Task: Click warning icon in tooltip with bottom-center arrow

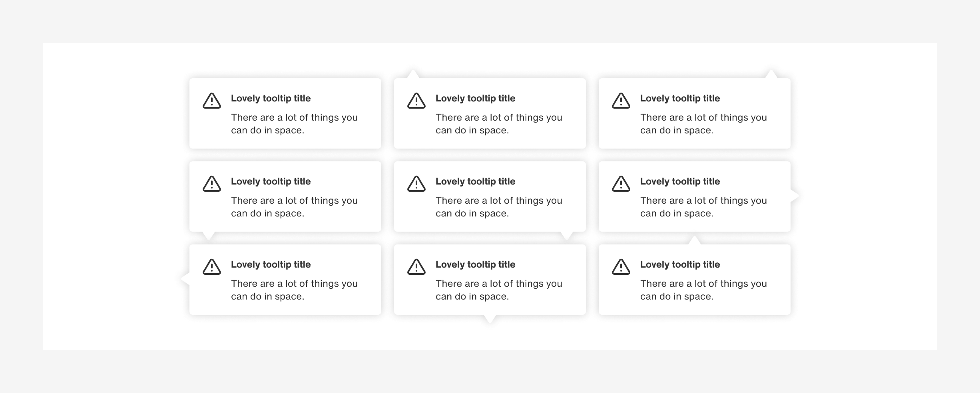Action: 416,267
